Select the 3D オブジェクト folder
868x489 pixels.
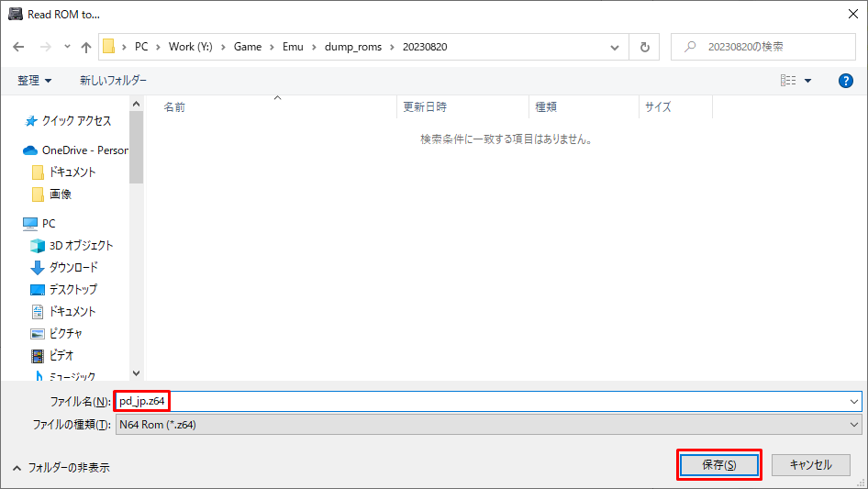pyautogui.click(x=81, y=245)
